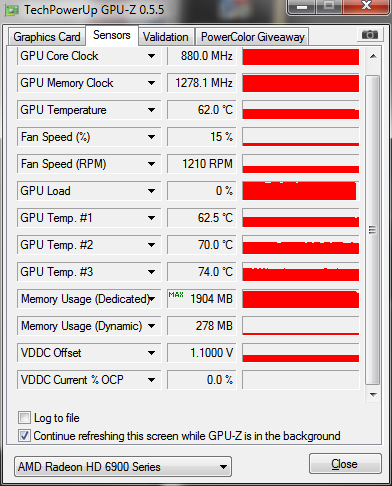
Task: Expand the Fan Speed (RPM) dropdown
Action: [151, 164]
